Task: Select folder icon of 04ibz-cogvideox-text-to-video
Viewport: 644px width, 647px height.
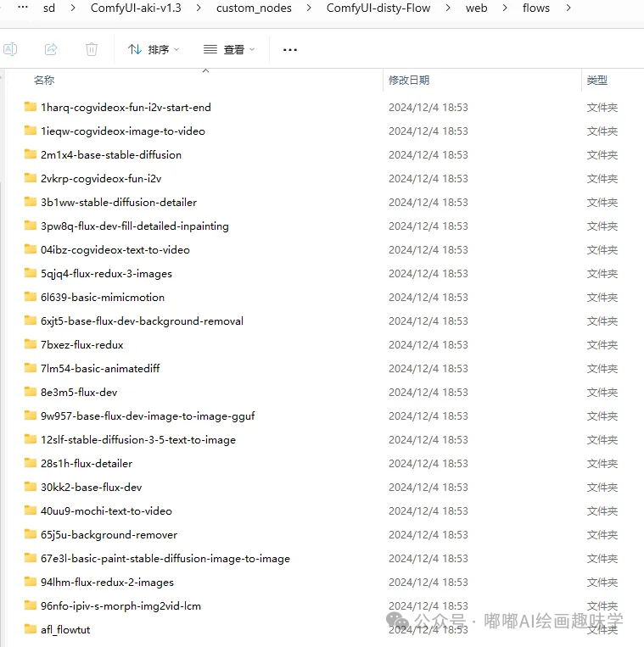Action: click(31, 249)
